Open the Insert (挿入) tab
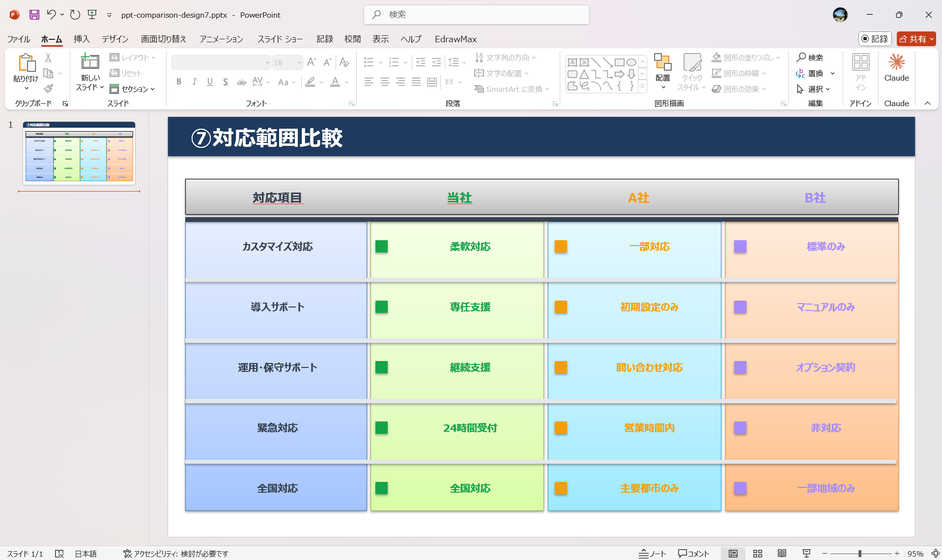The image size is (942, 560). point(82,39)
